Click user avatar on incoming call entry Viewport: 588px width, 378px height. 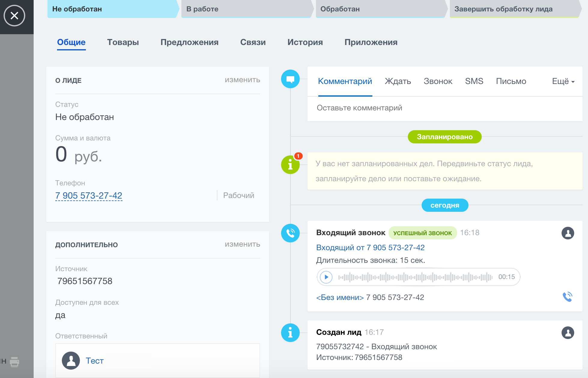[x=568, y=233]
